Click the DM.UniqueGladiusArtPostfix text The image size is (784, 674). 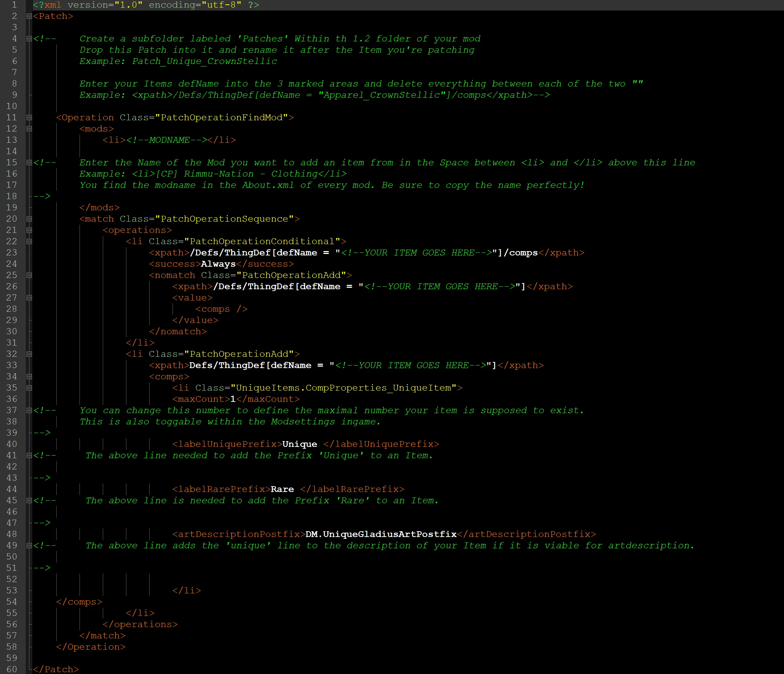381,534
